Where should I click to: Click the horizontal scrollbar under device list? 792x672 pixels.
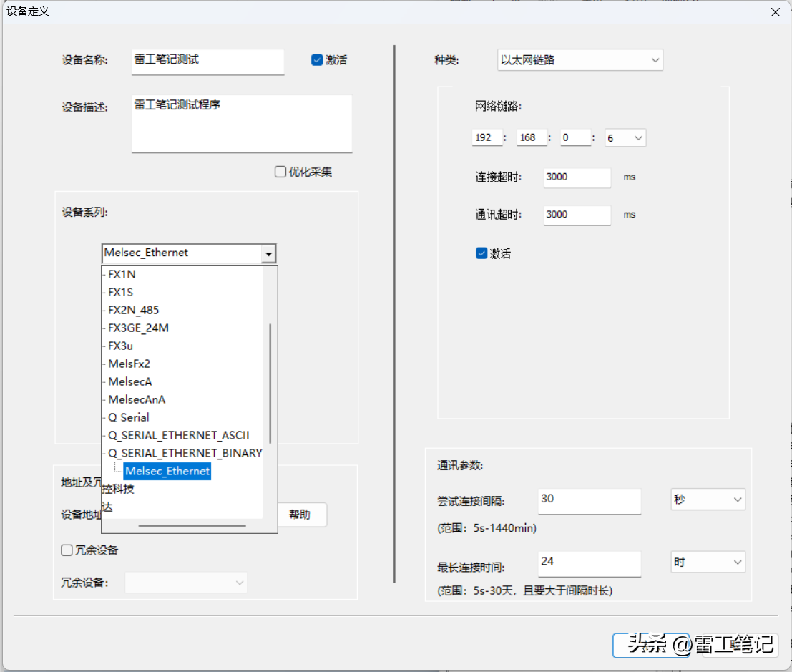pos(192,525)
